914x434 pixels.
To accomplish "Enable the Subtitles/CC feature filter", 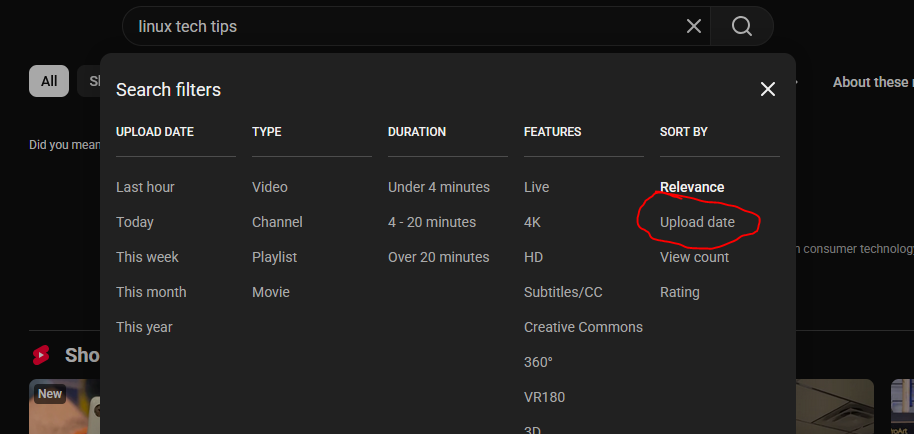I will click(563, 292).
